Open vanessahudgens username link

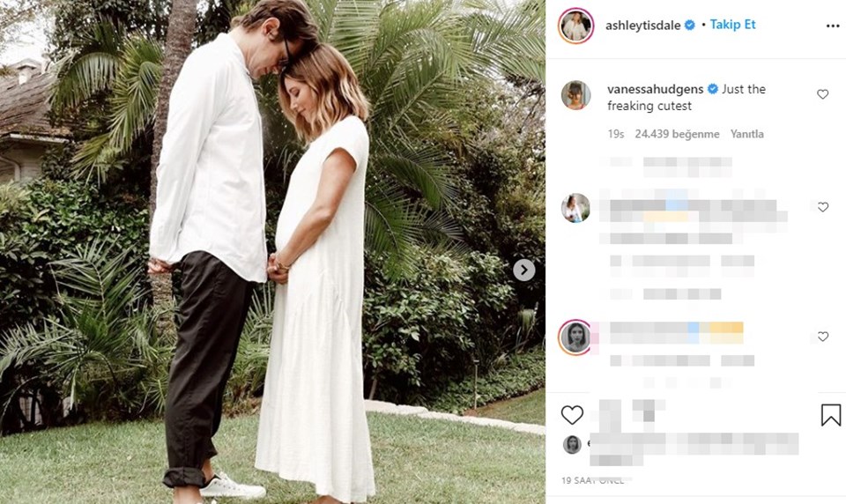655,89
